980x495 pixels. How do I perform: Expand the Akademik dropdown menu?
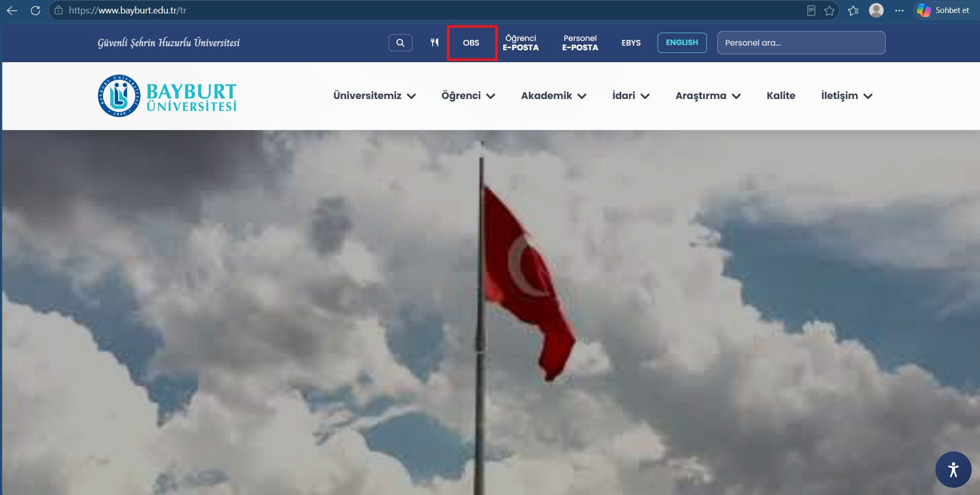pos(553,96)
